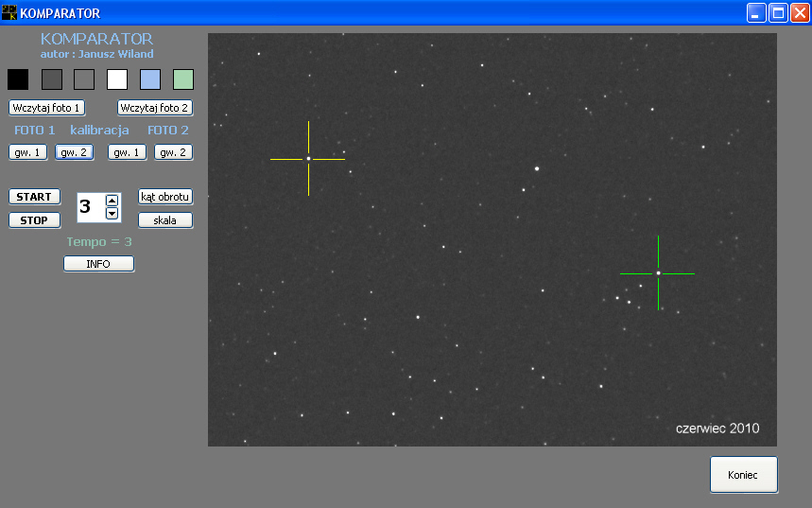
Task: Choose gw. 2 under FOTO 2
Action: (x=174, y=152)
